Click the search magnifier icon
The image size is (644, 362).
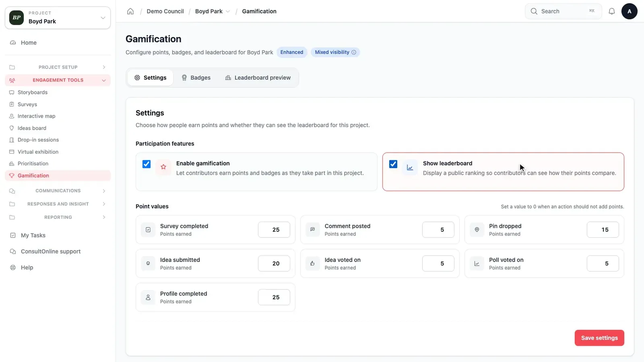[x=534, y=11]
